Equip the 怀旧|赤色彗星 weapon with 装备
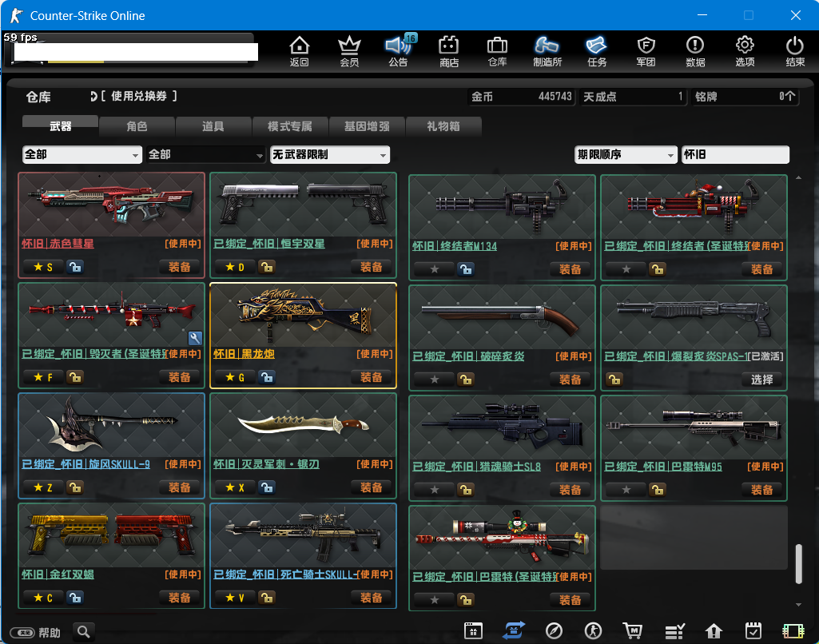The width and height of the screenshot is (819, 644). [179, 268]
